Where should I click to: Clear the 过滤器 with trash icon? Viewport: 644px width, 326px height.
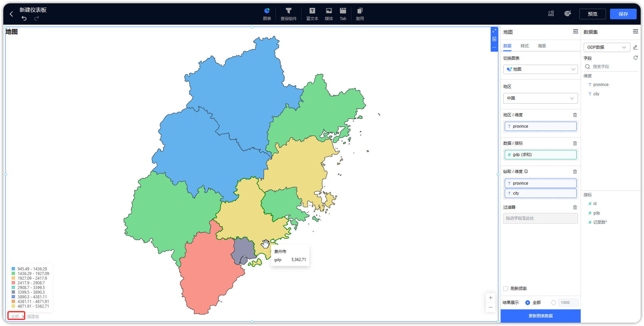(x=575, y=207)
